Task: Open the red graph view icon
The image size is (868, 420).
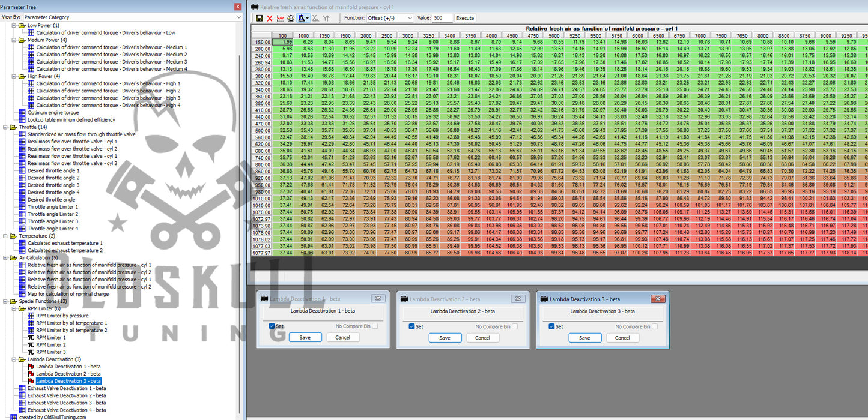Action: pos(280,18)
